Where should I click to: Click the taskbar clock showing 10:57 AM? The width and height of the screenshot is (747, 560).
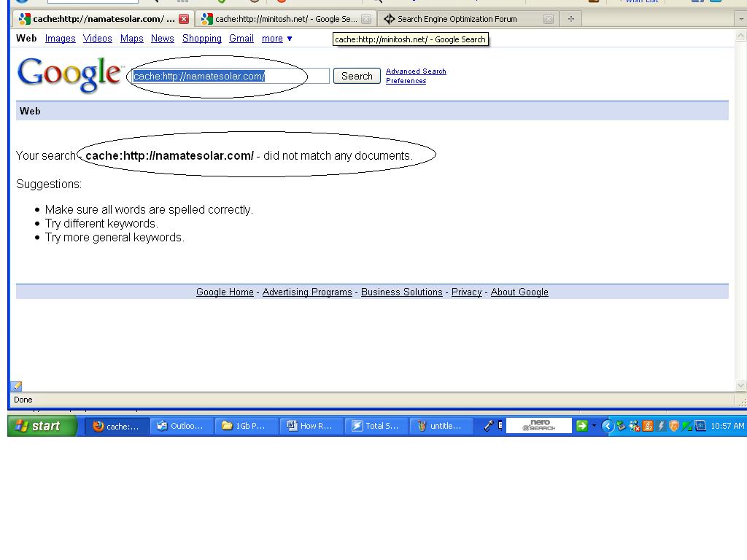[x=727, y=426]
